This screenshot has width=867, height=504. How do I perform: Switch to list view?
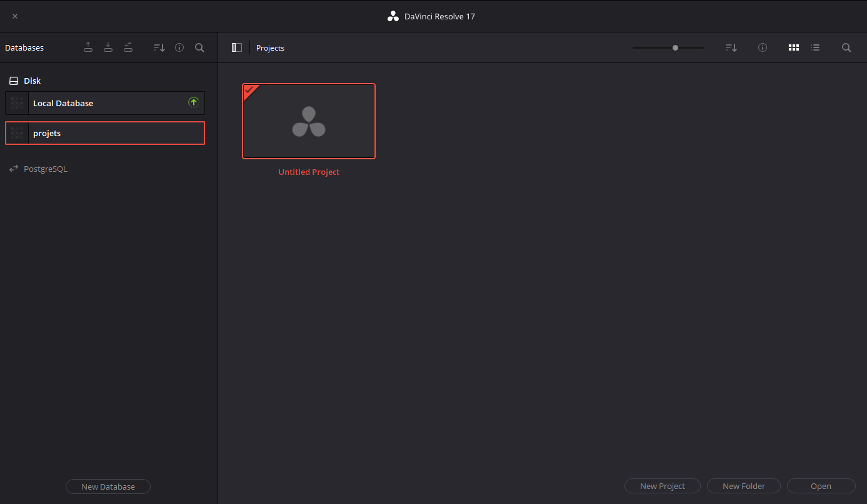pos(815,47)
